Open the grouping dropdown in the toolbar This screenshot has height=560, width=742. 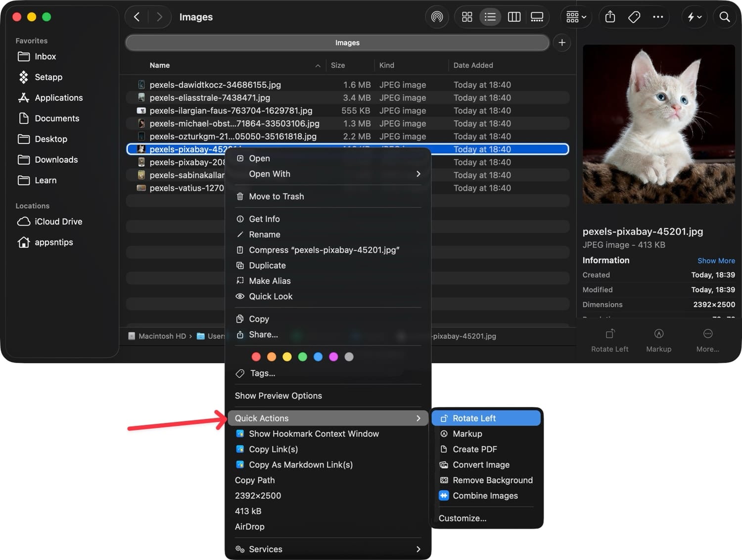tap(575, 16)
